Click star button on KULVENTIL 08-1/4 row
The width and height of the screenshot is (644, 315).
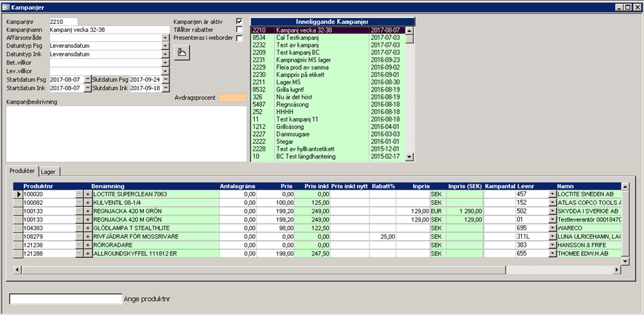tap(86, 202)
